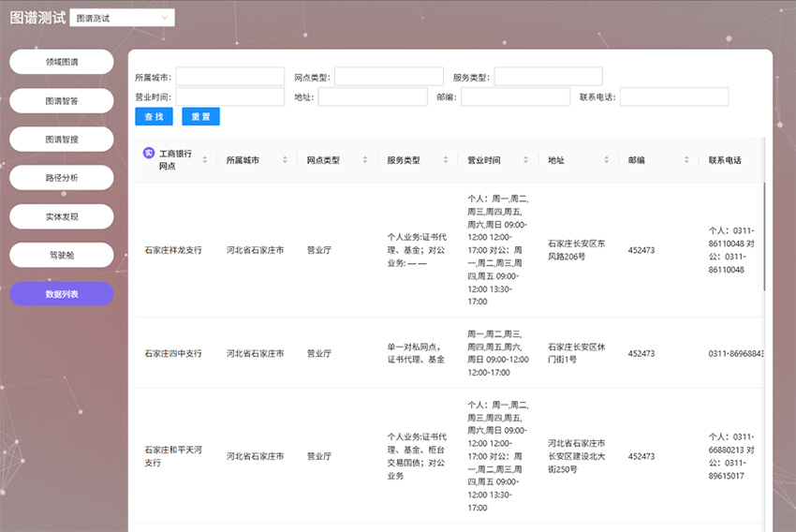796x532 pixels.
Task: Sort by 服务类型 column arrows
Action: (x=446, y=160)
